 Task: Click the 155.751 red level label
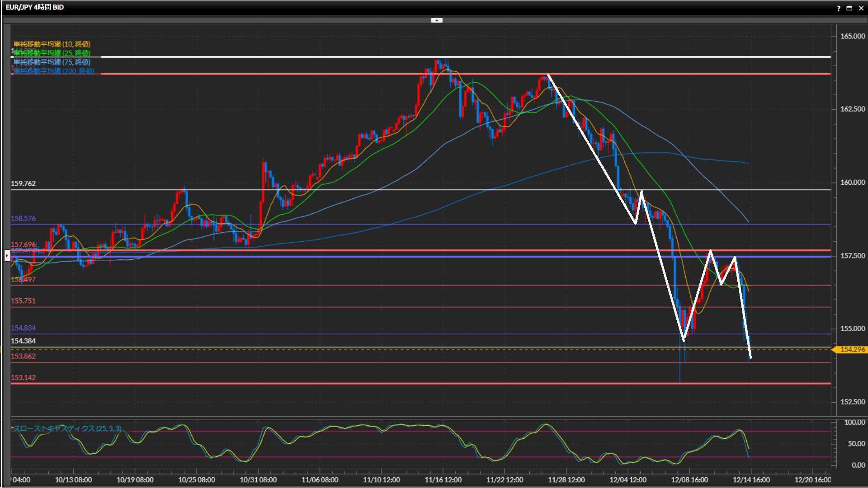tap(23, 301)
